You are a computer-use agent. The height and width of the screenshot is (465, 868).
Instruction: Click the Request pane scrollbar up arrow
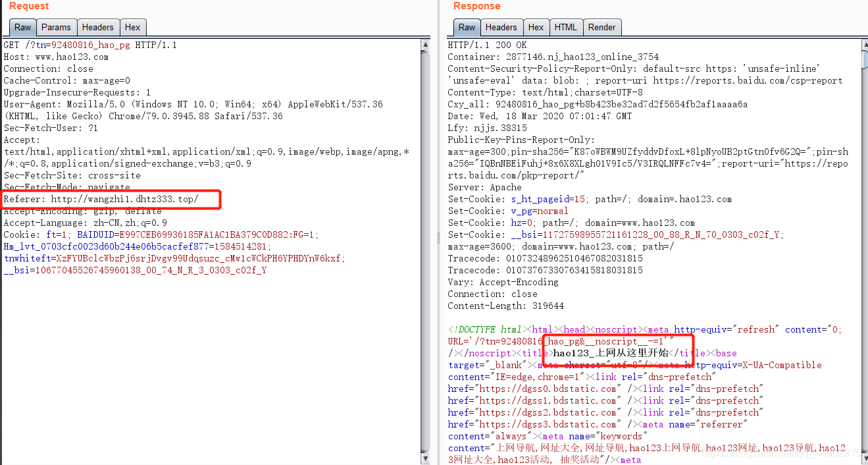click(425, 44)
